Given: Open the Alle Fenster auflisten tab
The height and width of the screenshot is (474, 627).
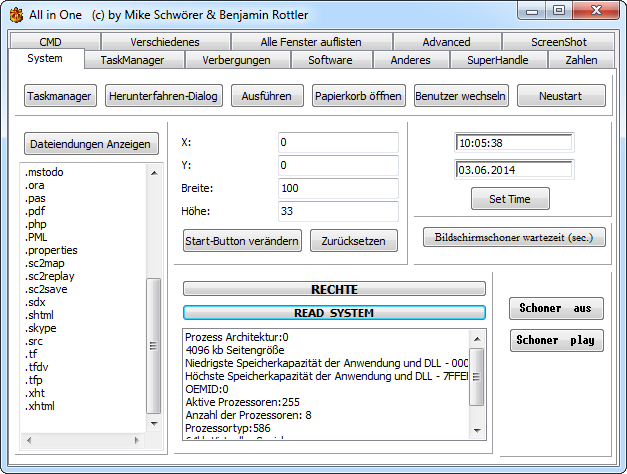Looking at the screenshot, I should point(311,42).
